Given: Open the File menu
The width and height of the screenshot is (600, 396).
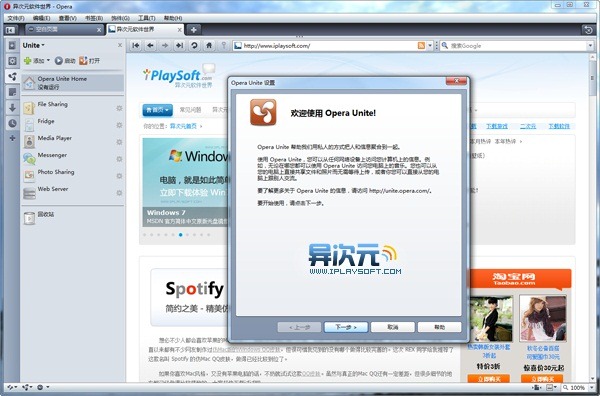Looking at the screenshot, I should pos(16,18).
